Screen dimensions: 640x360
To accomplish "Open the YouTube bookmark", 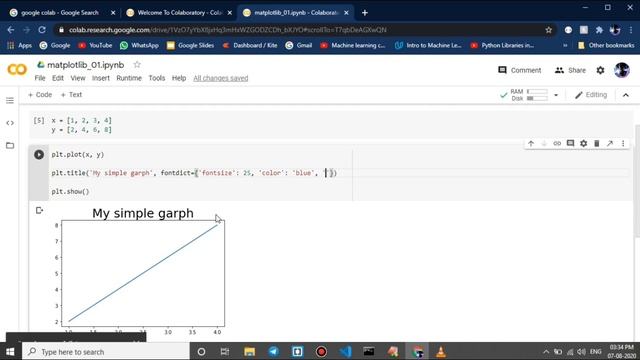I will (95, 45).
